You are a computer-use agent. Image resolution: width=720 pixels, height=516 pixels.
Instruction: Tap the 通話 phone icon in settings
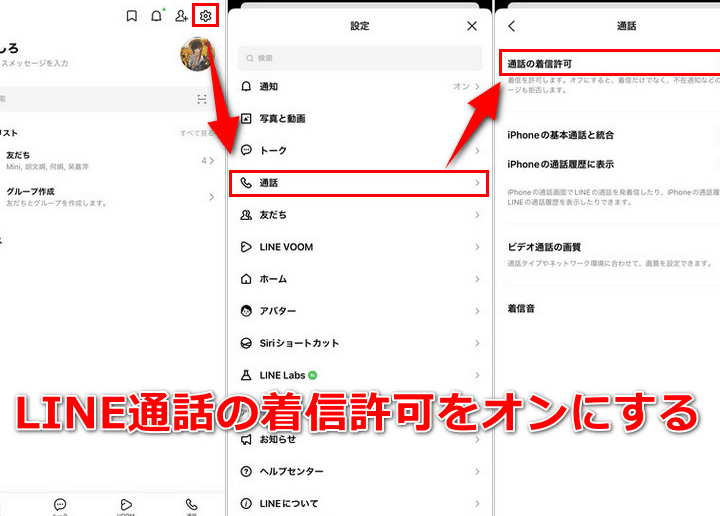click(x=246, y=183)
